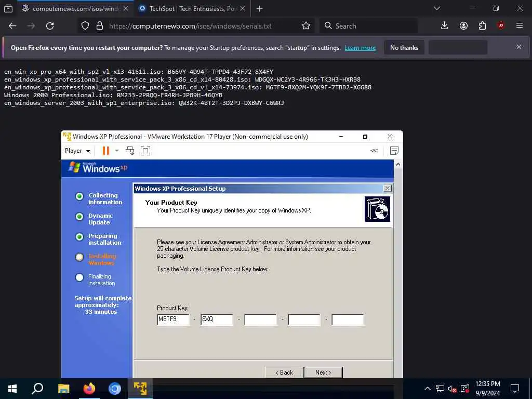Open Windows taskbar search
532x399 pixels.
pos(37,389)
